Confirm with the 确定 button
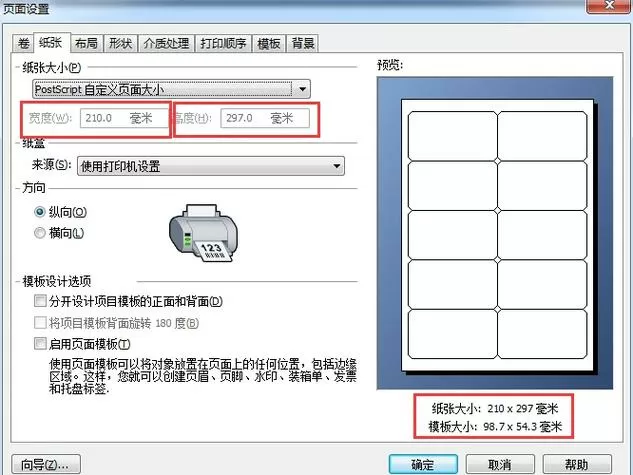633x475 pixels. point(423,465)
